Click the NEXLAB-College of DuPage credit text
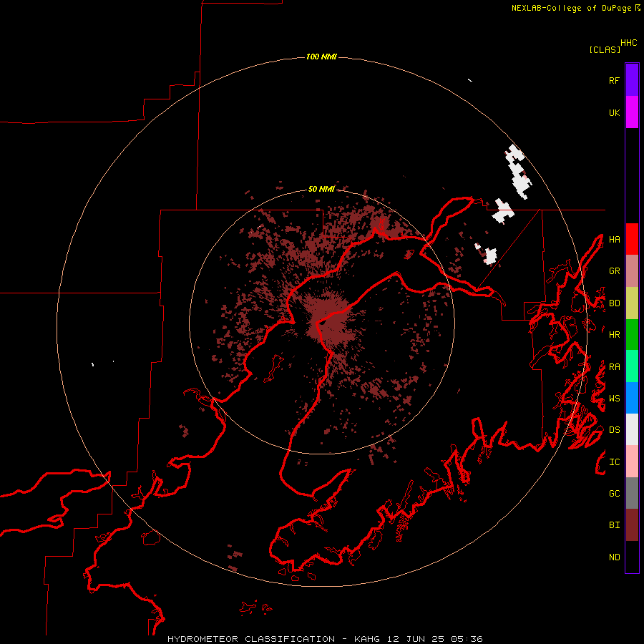Image resolution: width=644 pixels, height=644 pixels. 571,8
